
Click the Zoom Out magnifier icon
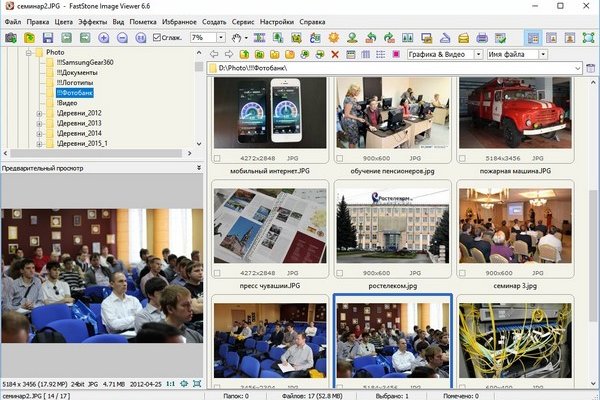(121, 37)
